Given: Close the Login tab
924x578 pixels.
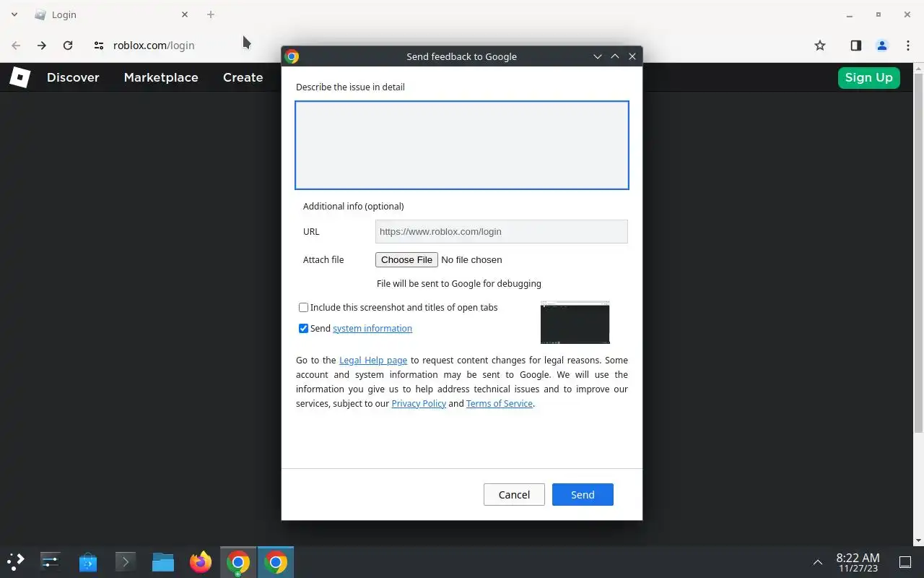Looking at the screenshot, I should pyautogui.click(x=185, y=14).
